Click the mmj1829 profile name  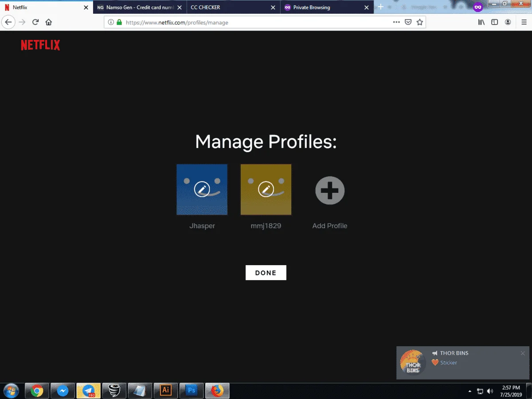click(266, 226)
